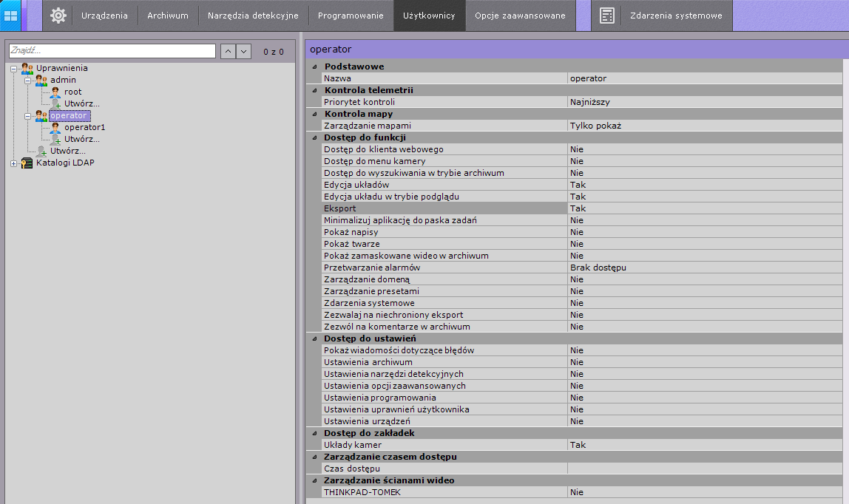
Task: Click the add-user icon under admin group
Action: click(x=55, y=103)
